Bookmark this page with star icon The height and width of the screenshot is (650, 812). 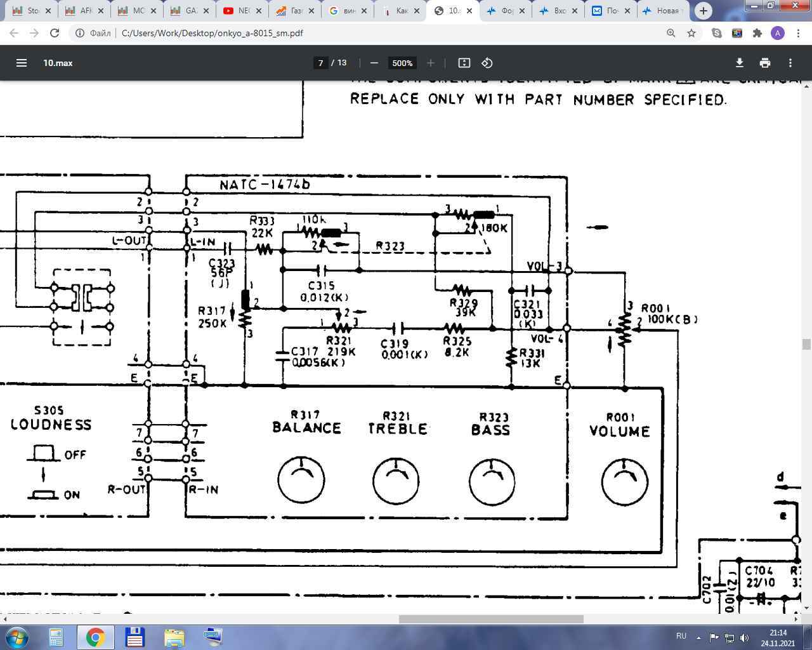click(691, 33)
